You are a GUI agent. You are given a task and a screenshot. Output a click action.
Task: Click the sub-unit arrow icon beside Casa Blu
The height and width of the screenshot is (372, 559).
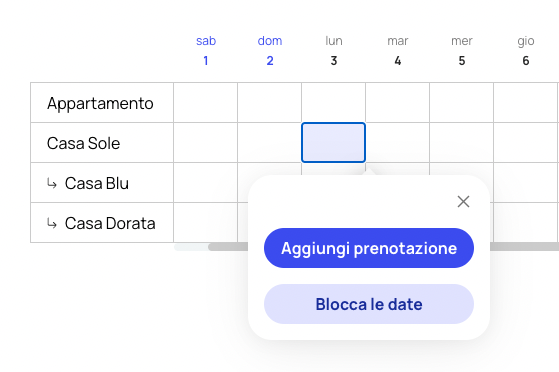tap(52, 183)
